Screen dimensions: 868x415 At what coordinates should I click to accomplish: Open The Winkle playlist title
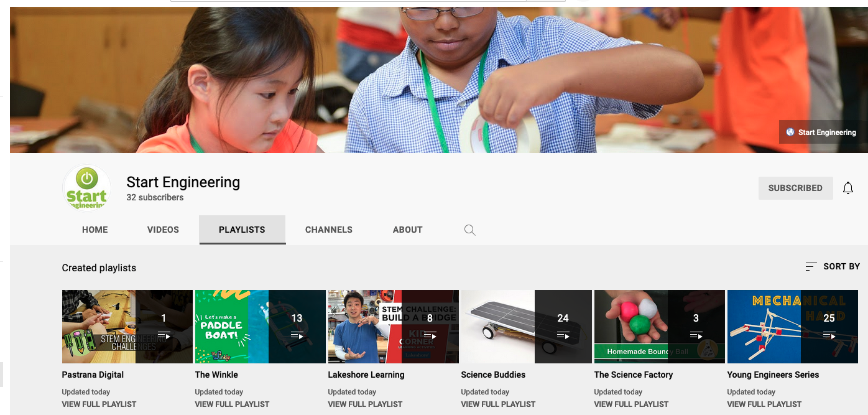pos(216,375)
